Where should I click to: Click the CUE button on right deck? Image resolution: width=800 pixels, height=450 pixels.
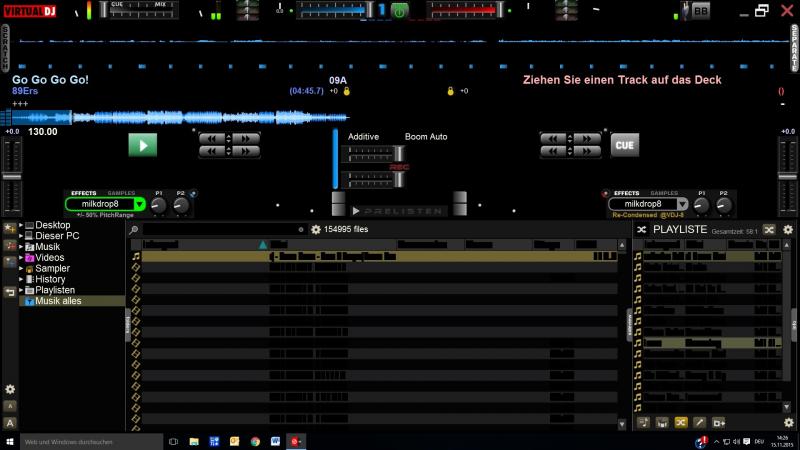coord(625,145)
